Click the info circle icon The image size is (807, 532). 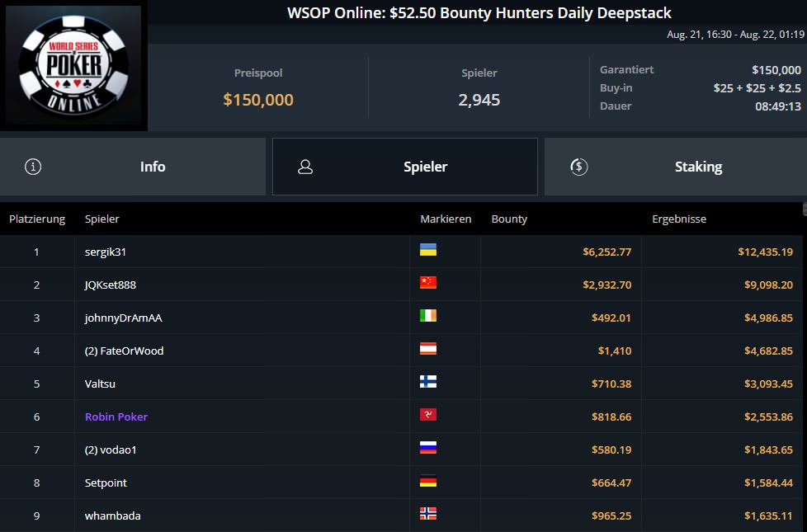click(x=33, y=167)
